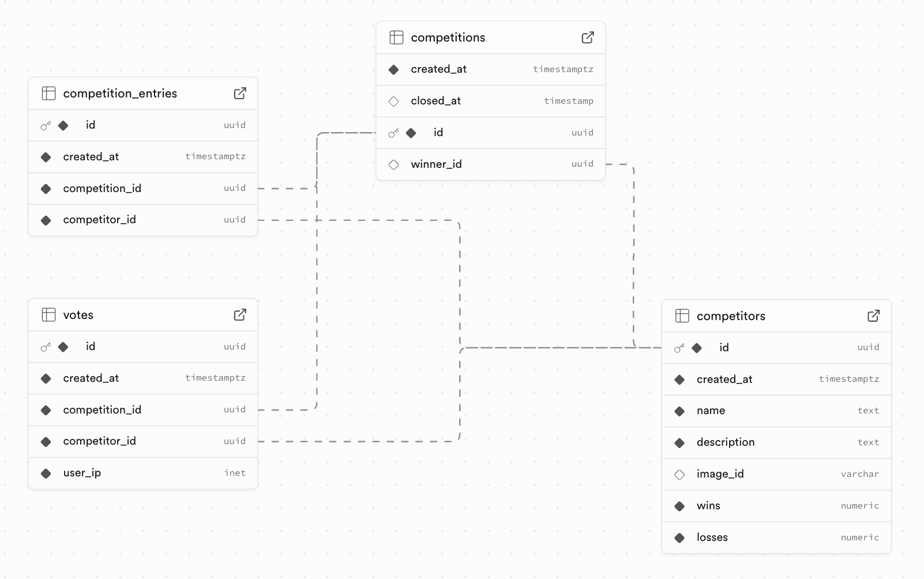The width and height of the screenshot is (924, 579).
Task: Click the key icon beside competitions id field
Action: pos(394,133)
